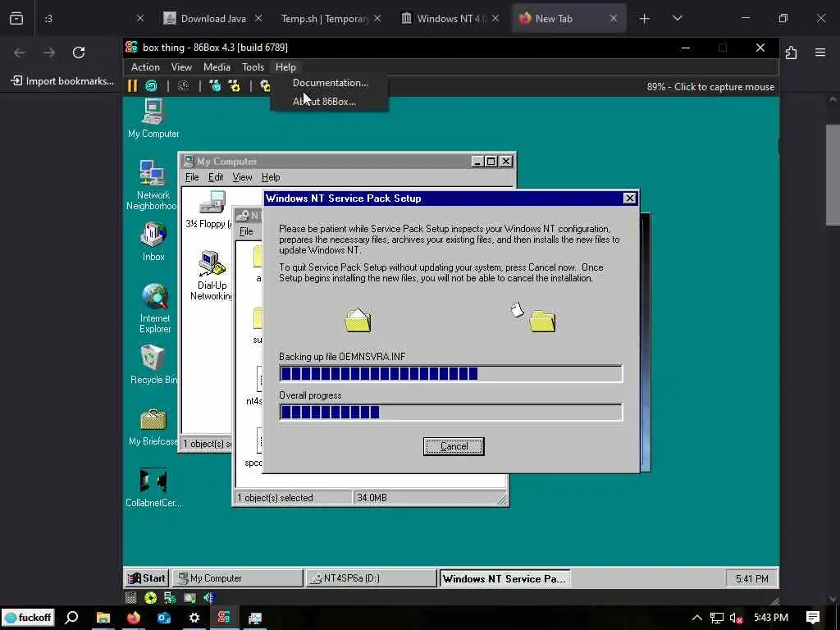
Task: Open File Explorer from the Windows taskbar
Action: tap(103, 617)
